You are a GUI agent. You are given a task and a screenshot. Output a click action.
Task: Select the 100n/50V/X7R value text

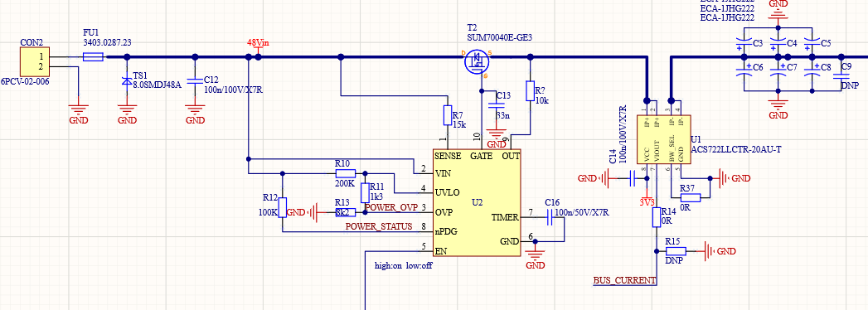click(x=582, y=212)
